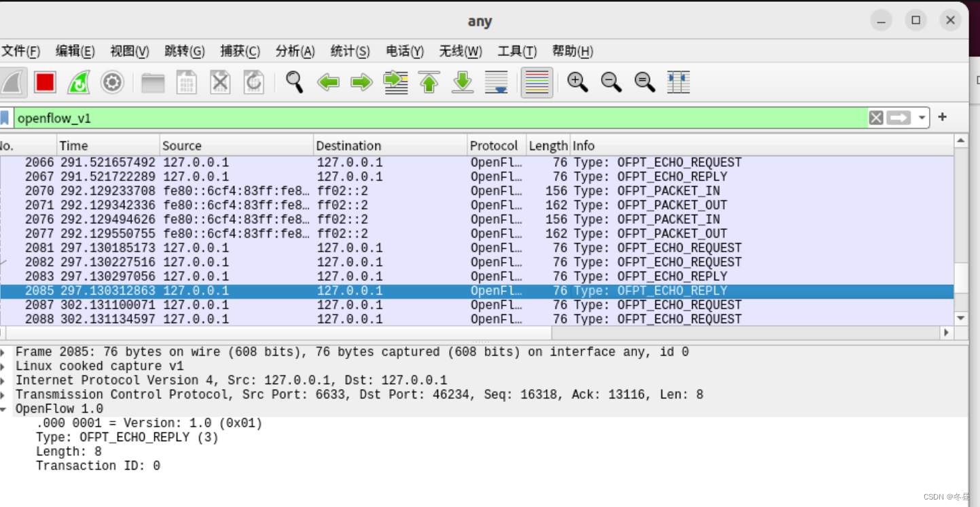Open a capture file, folder icon
Image resolution: width=980 pixels, height=507 pixels.
[x=153, y=83]
